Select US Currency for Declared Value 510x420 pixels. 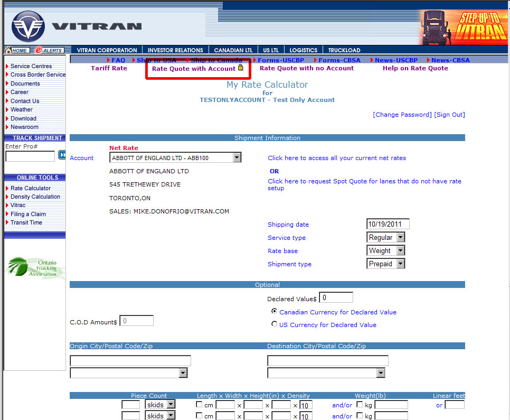(274, 324)
